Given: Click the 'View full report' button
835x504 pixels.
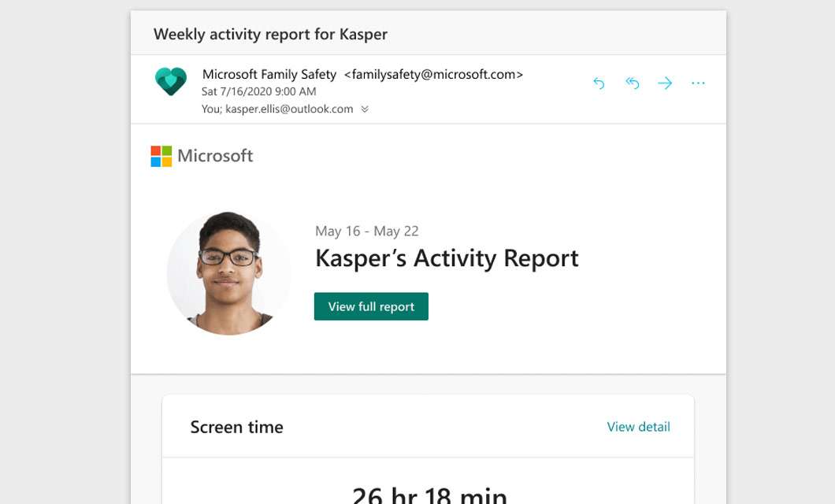Looking at the screenshot, I should tap(371, 306).
